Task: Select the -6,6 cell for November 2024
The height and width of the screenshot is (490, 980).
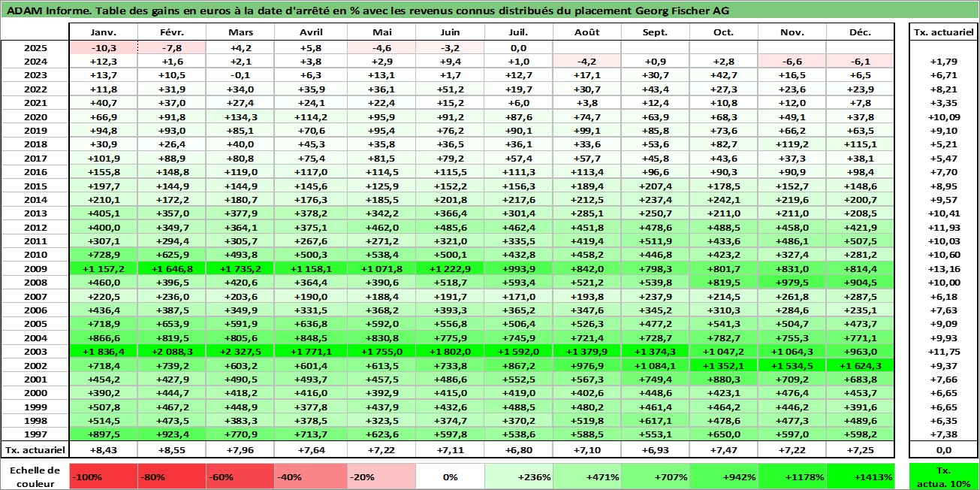Action: [x=792, y=62]
